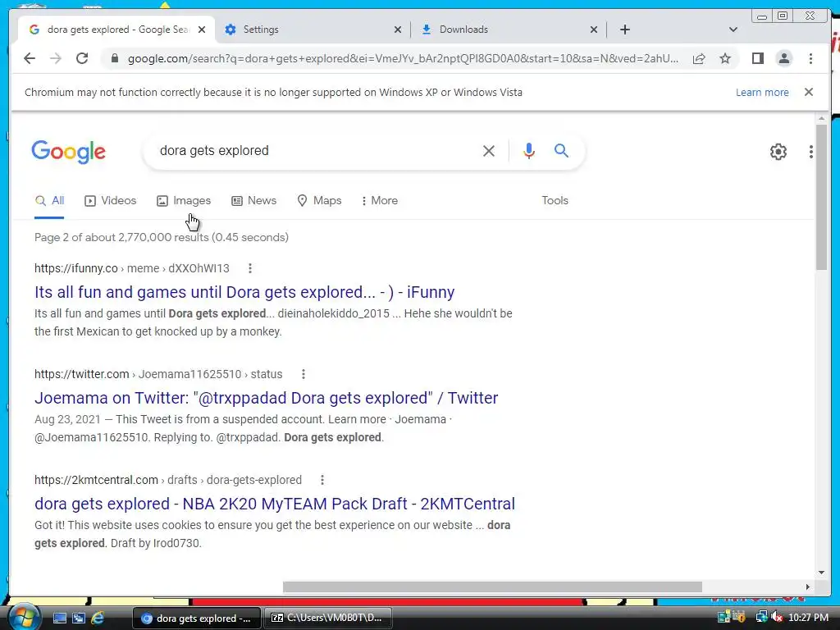Select the dora gets explored taskbar button
Viewport: 840px width, 630px height.
tap(196, 619)
